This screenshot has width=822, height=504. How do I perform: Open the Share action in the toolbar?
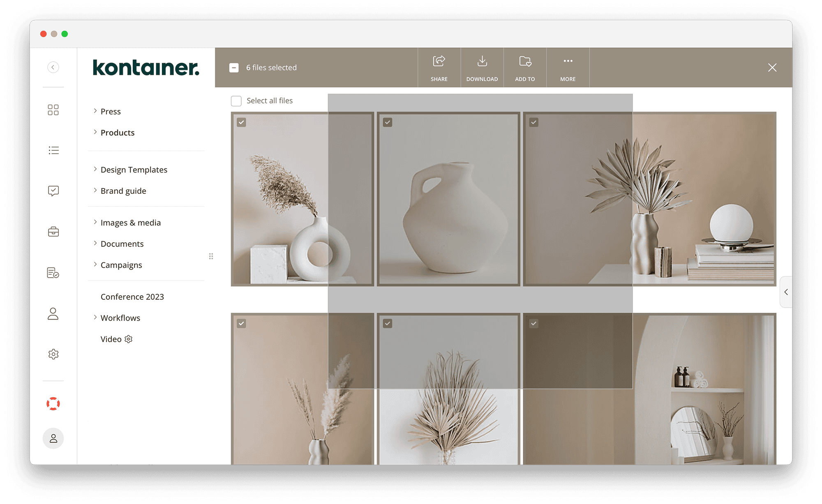click(439, 67)
